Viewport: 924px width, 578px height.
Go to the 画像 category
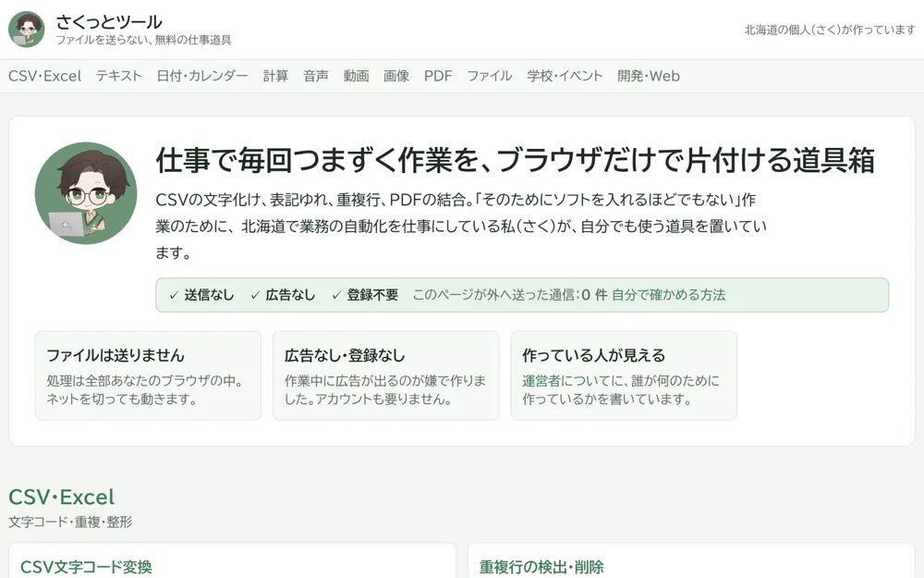click(x=396, y=76)
